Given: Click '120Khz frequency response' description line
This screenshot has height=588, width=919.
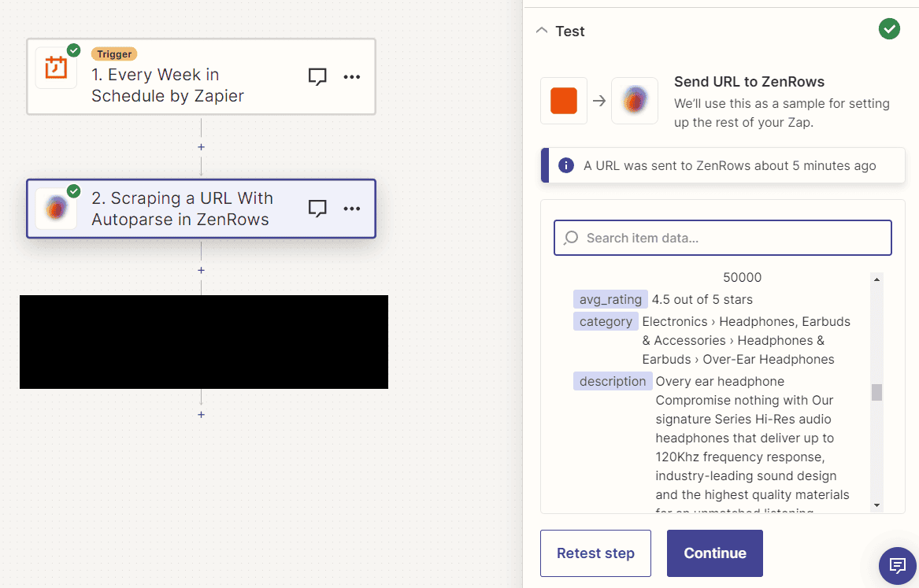Looking at the screenshot, I should 740,457.
